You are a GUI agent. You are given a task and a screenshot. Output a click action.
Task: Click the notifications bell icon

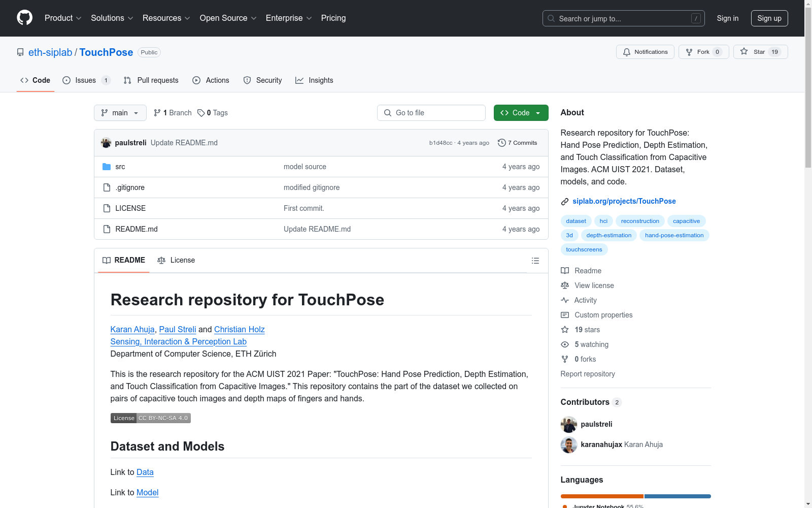(627, 52)
